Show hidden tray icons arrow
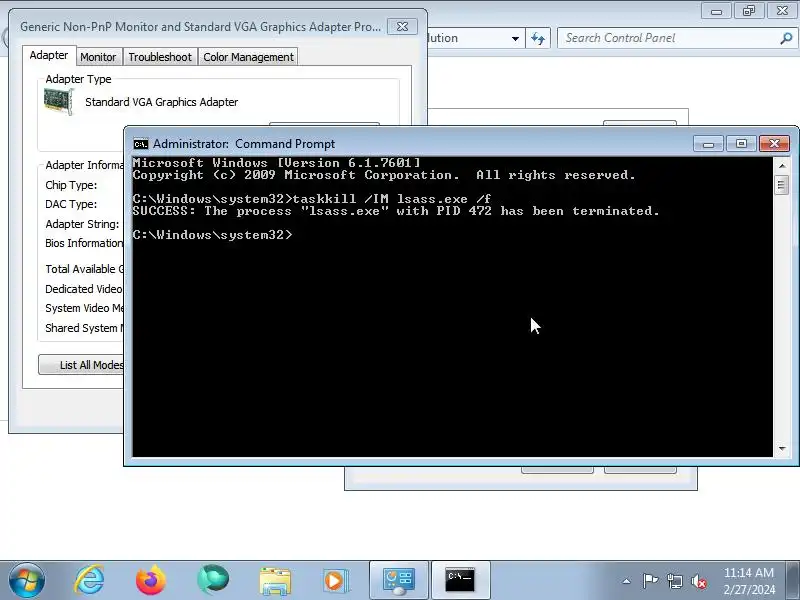800x600 pixels. (x=627, y=581)
